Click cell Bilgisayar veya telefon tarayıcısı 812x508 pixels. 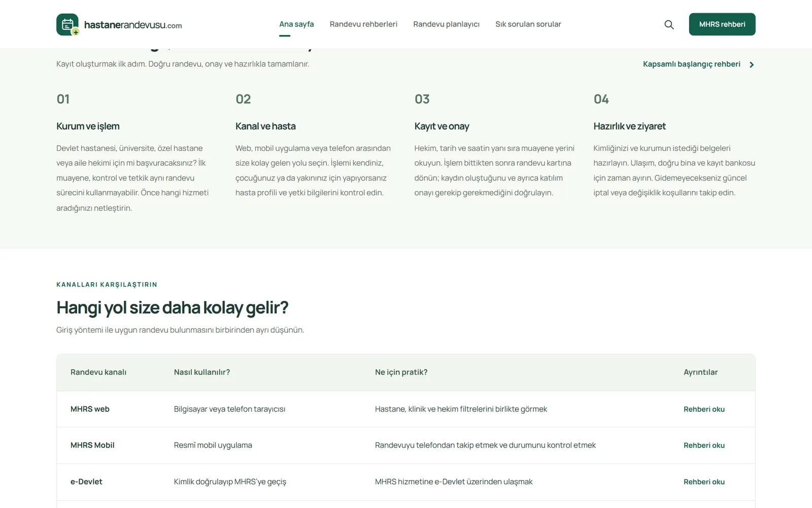(229, 409)
